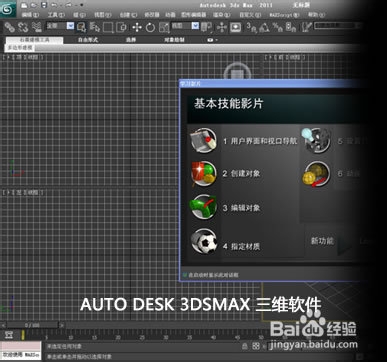The height and width of the screenshot is (362, 387).
Task: Toggle the Percent Snap icon
Action: coord(277,27)
